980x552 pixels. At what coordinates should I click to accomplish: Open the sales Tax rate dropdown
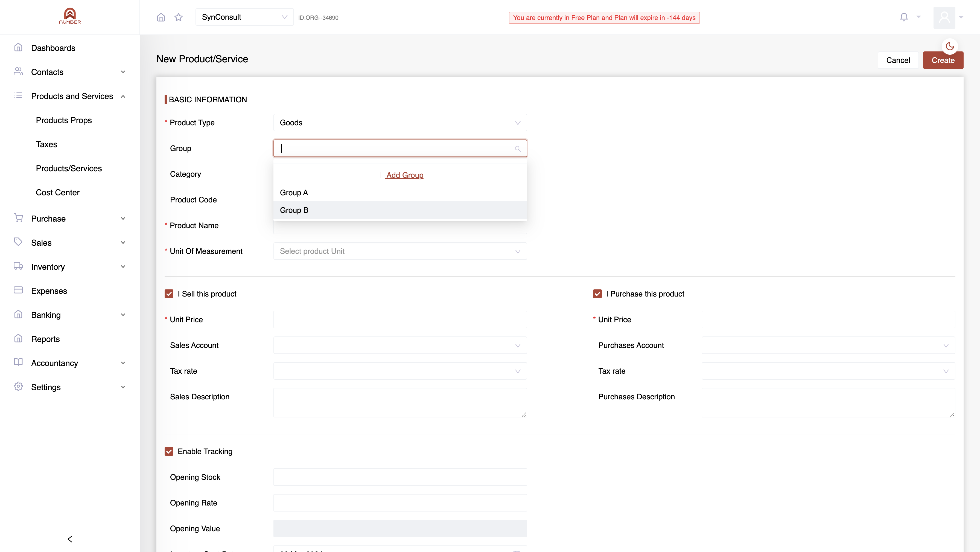400,371
